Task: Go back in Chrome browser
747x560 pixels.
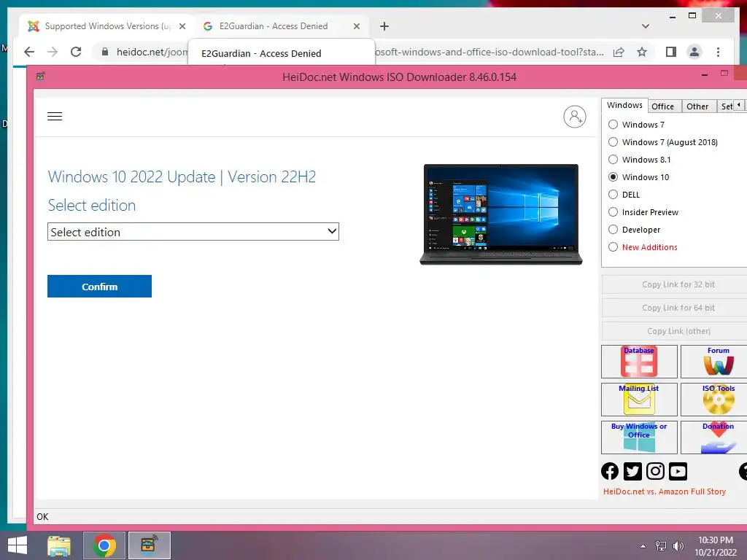Action: (29, 52)
